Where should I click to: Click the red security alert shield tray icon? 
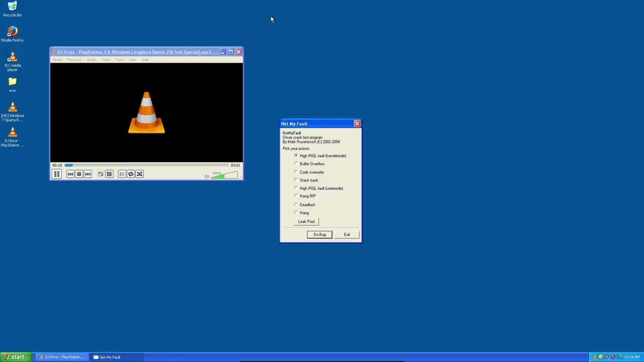pyautogui.click(x=612, y=357)
